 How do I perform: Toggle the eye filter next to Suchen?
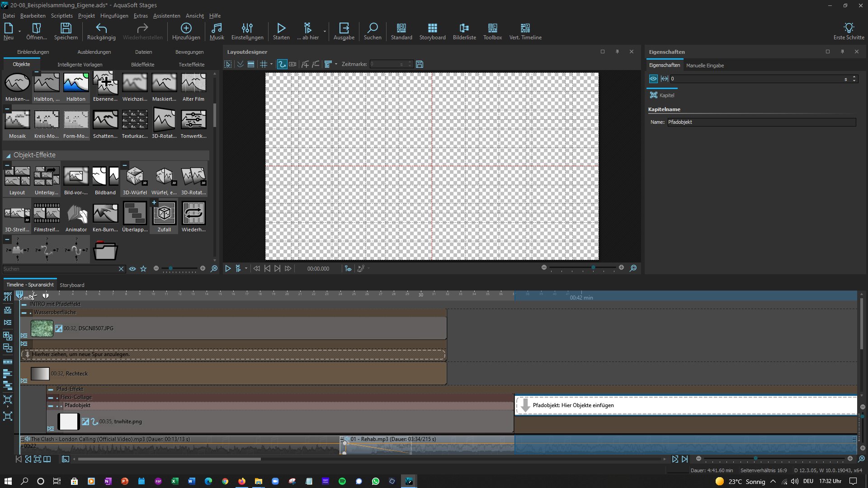(132, 269)
